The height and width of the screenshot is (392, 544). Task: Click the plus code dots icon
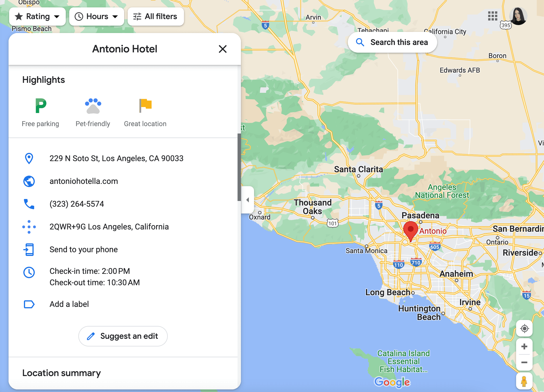click(x=29, y=227)
